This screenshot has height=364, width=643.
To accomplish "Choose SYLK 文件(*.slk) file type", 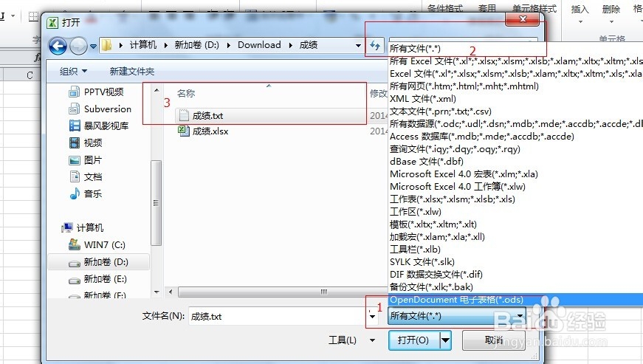I will [x=515, y=262].
